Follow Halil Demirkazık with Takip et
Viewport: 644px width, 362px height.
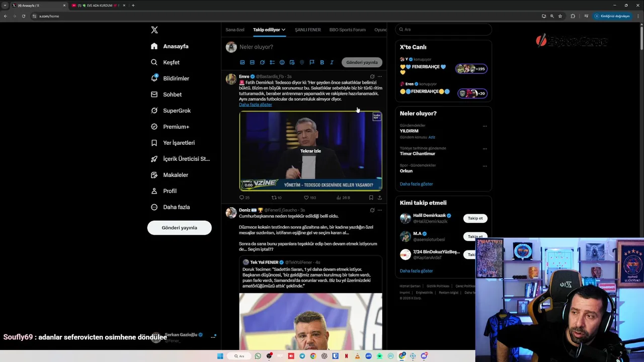[x=475, y=218]
